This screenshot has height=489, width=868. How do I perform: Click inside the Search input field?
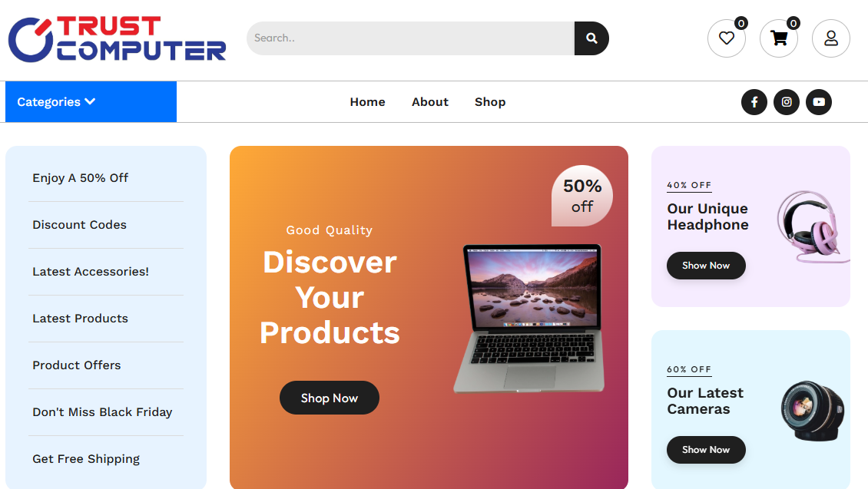[410, 38]
